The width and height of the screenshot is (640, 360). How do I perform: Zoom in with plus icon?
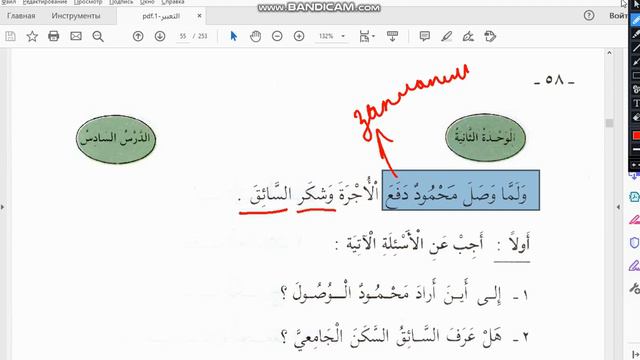pyautogui.click(x=299, y=36)
